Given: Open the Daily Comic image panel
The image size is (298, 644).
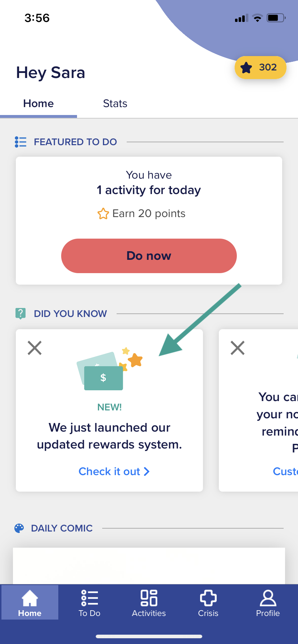Looking at the screenshot, I should pyautogui.click(x=149, y=566).
